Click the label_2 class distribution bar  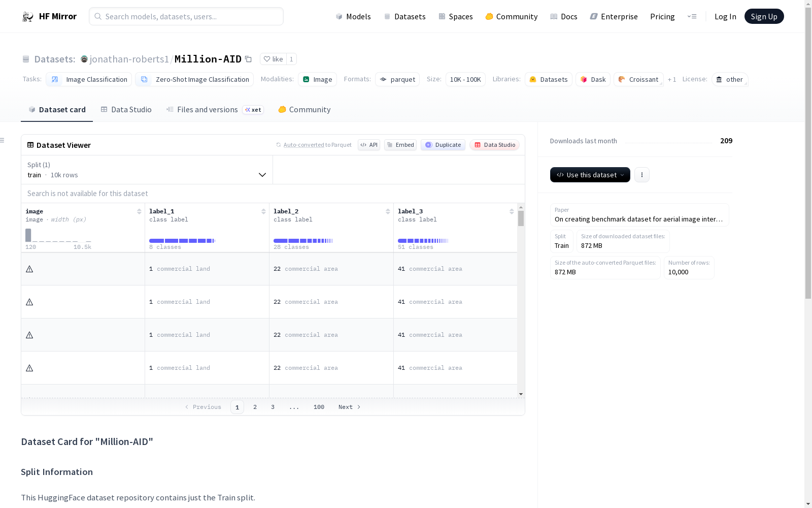point(303,240)
